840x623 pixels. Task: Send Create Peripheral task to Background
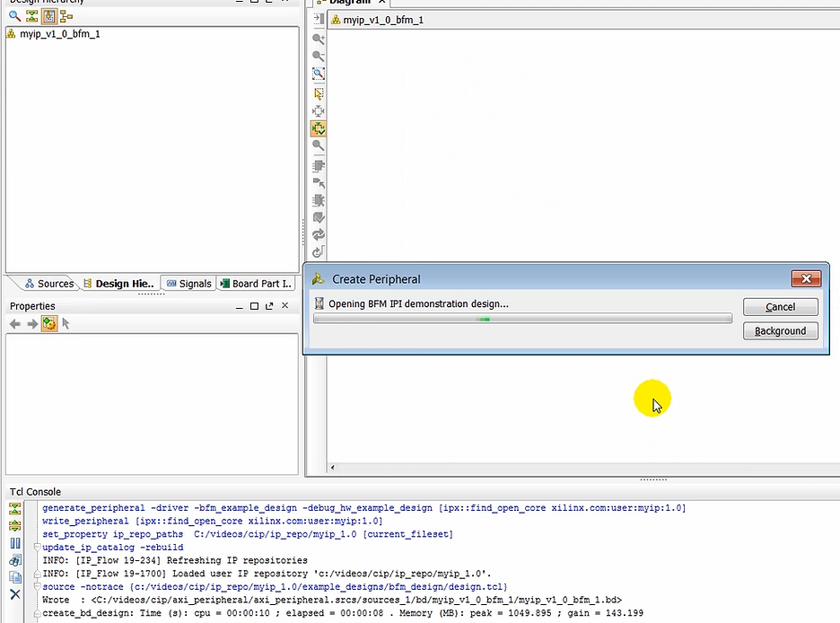(x=779, y=330)
